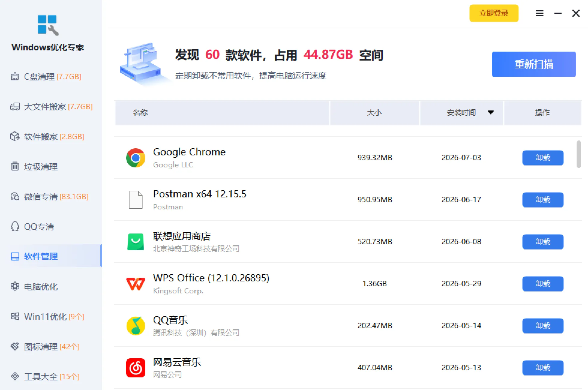The width and height of the screenshot is (588, 390).
Task: Click the 图标清理 sidebar icon
Action: (15, 346)
